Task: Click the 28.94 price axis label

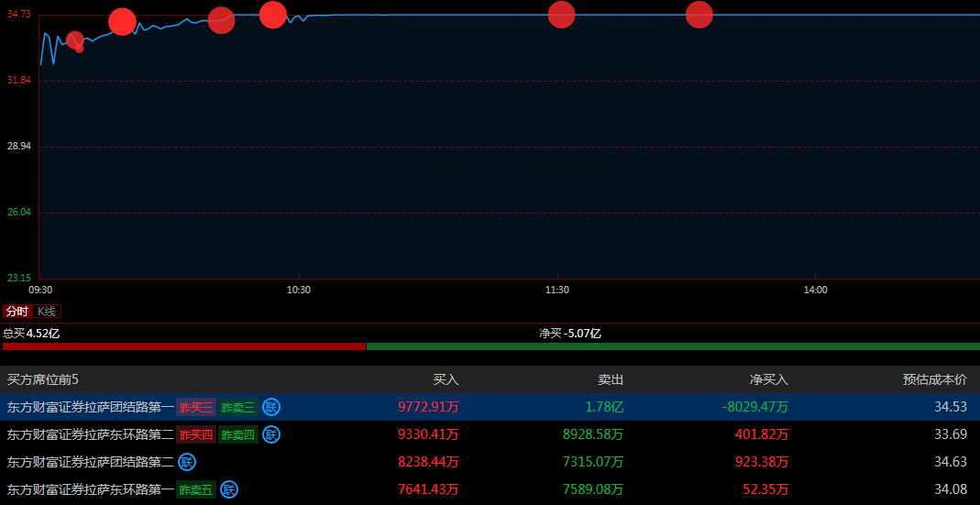Action: (x=18, y=147)
